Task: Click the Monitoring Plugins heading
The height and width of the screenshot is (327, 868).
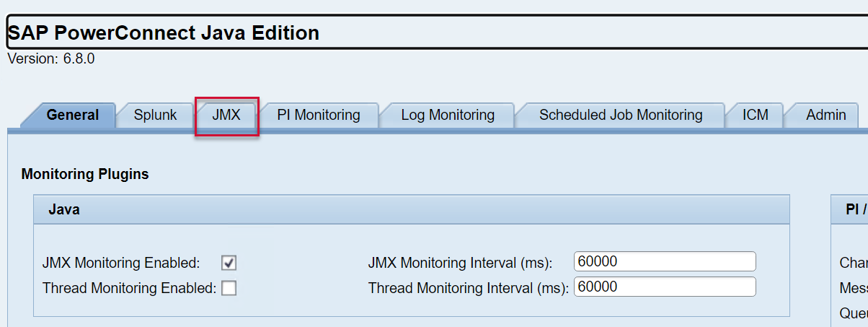Action: (x=85, y=174)
